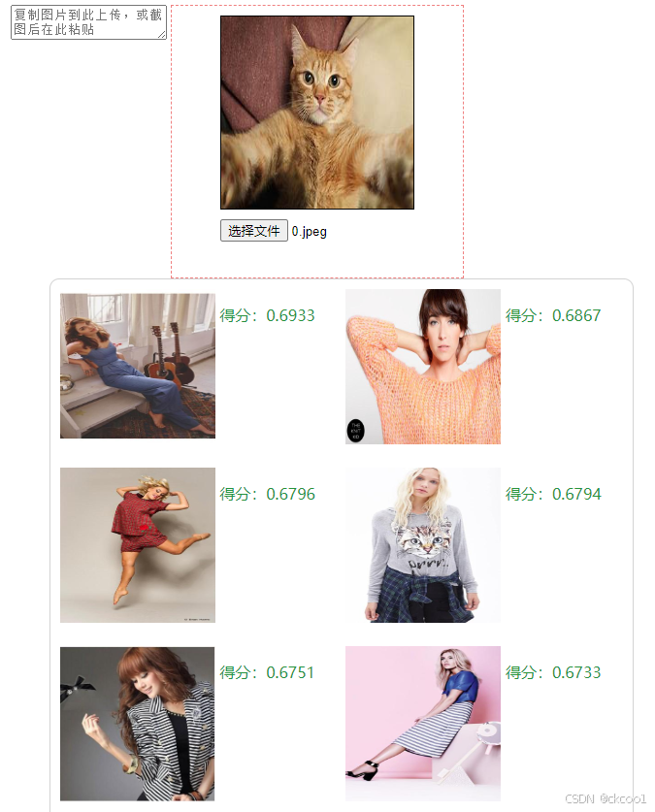The width and height of the screenshot is (655, 812).
Task: Click the black round logo on knit sweater image
Action: click(x=355, y=431)
